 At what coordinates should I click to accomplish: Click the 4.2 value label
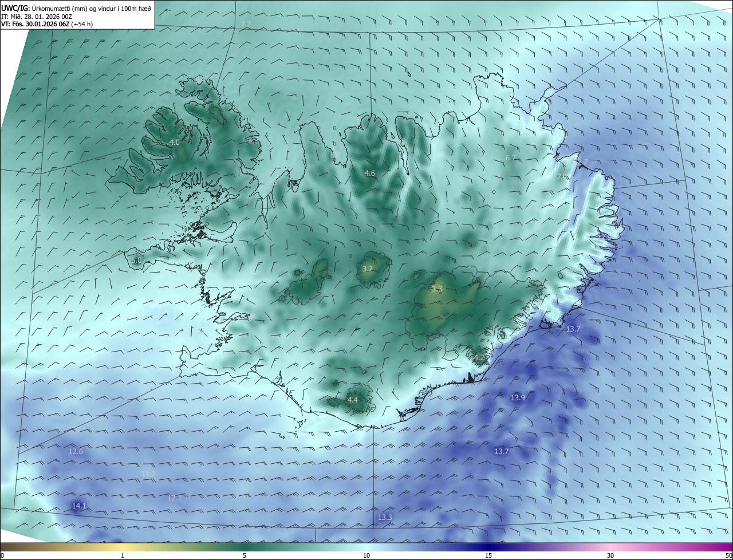(479, 358)
